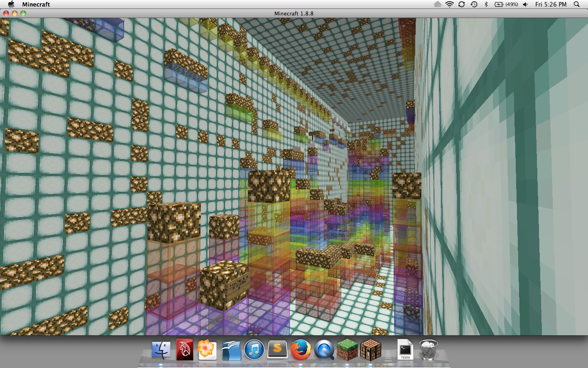Viewport: 588px width, 368px height.
Task: Launch the red swirl app in the Dock
Action: point(184,350)
